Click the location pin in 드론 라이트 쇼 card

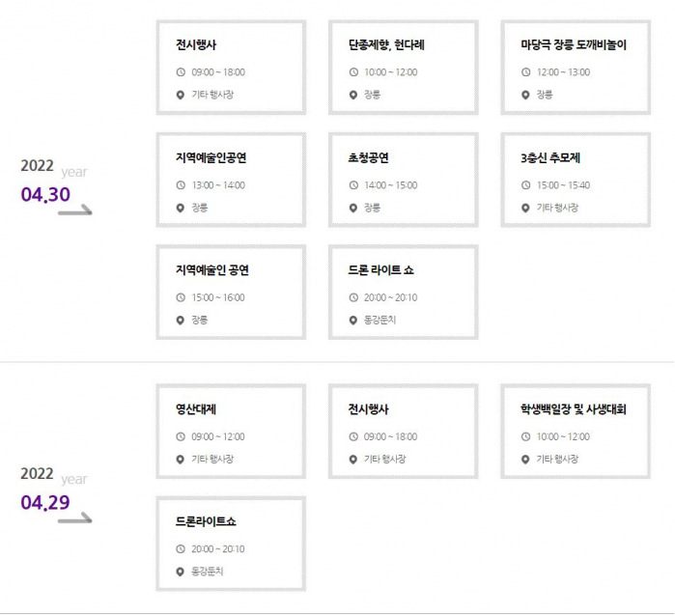[x=353, y=320]
